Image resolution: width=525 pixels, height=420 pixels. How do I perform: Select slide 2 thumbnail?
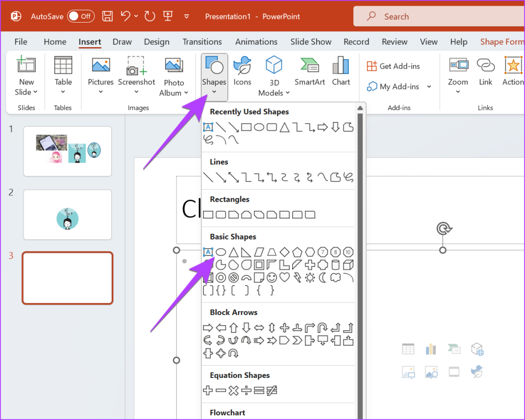(67, 215)
